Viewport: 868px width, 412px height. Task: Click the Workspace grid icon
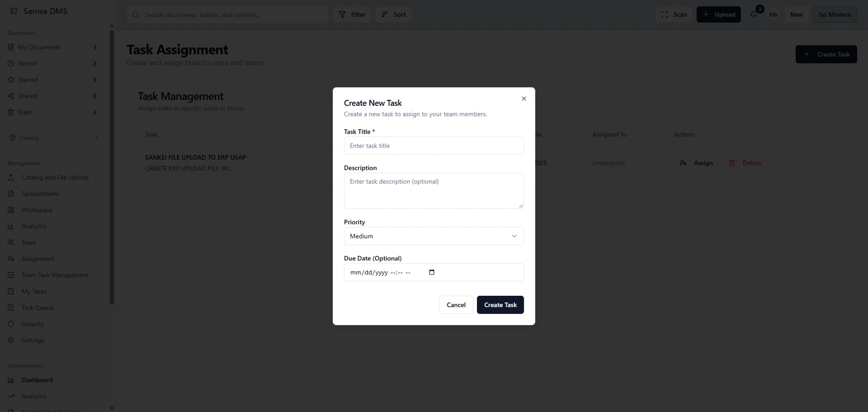pos(11,210)
